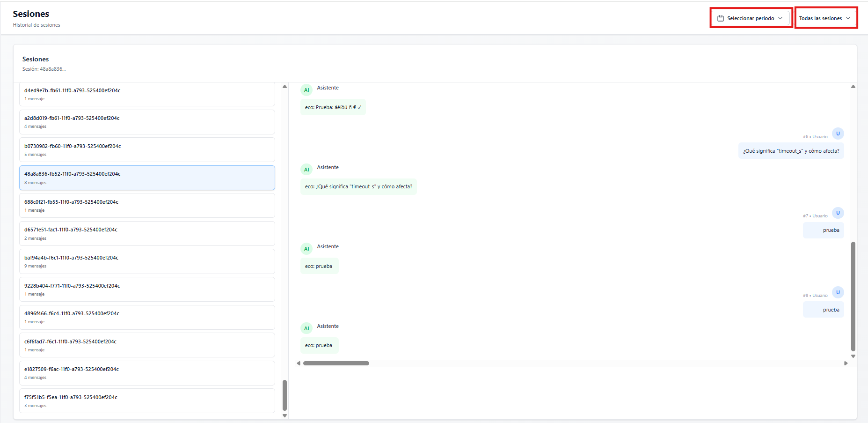This screenshot has height=423, width=868.
Task: Click the user avatar for message #6
Action: click(838, 134)
